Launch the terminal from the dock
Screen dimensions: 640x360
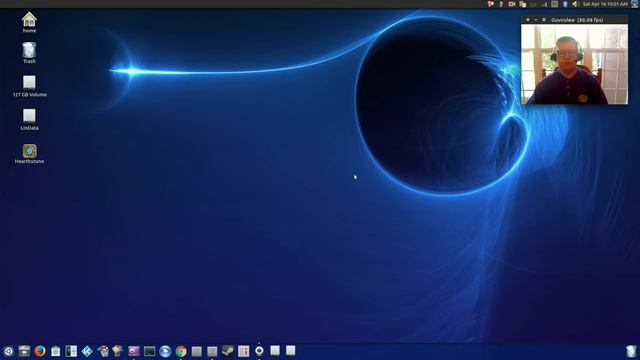[149, 351]
